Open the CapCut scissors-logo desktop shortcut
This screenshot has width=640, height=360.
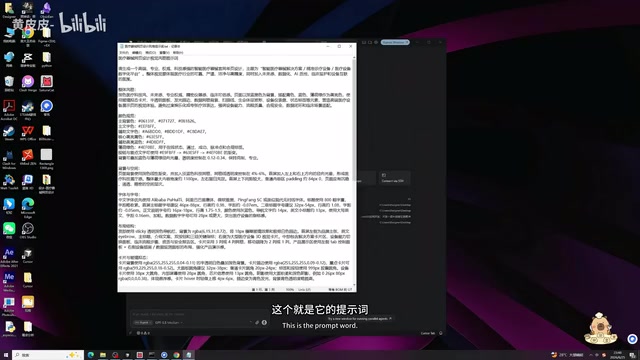[x=28, y=59]
